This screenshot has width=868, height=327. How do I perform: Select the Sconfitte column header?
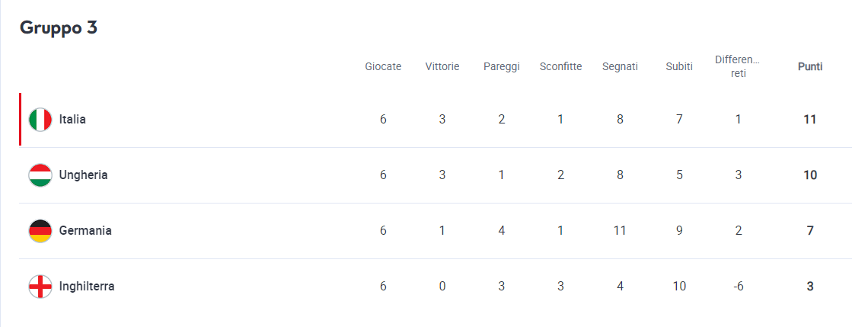click(560, 66)
